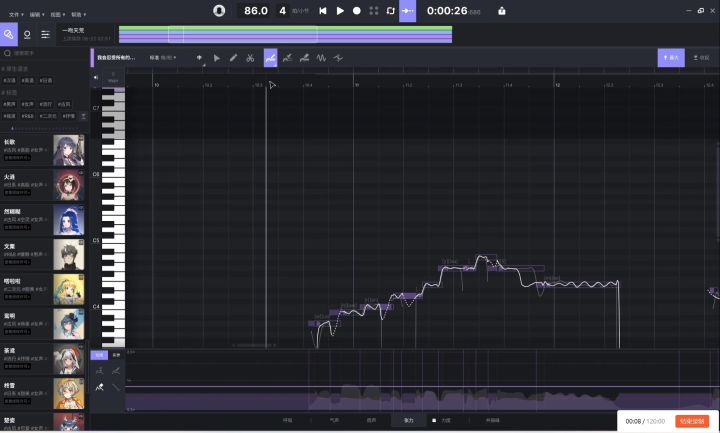
Task: Activate the pitch curve drawing tool
Action: tap(270, 58)
